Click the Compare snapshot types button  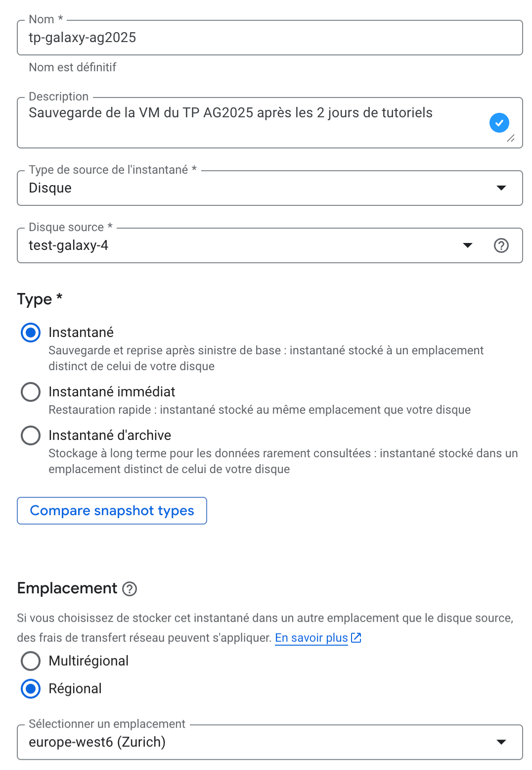pyautogui.click(x=112, y=510)
